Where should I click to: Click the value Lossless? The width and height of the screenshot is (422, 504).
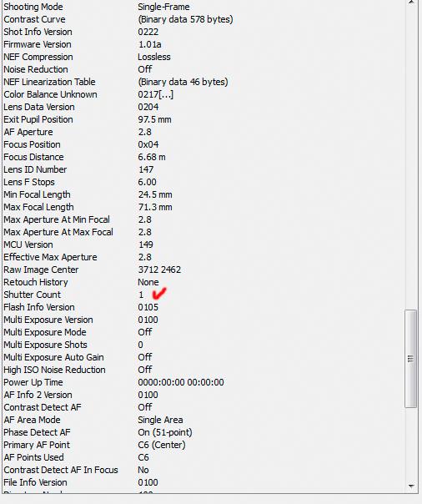pos(154,57)
